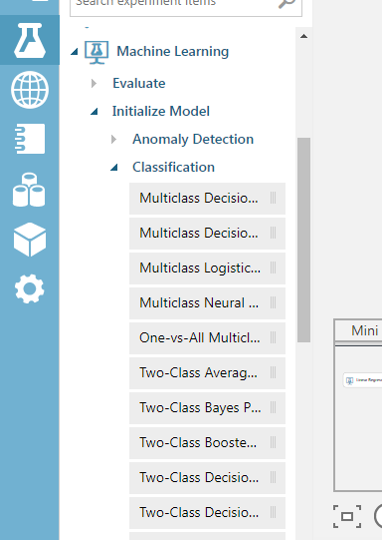
Task: Select the Multiclass Logistic... module
Action: pyautogui.click(x=207, y=268)
